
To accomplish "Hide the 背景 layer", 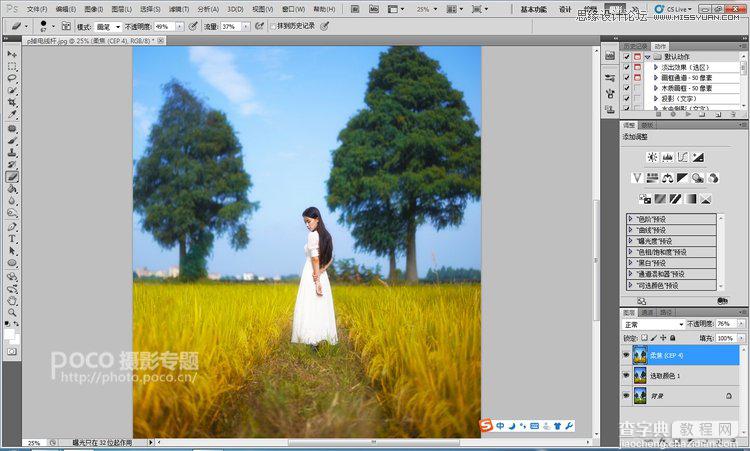I will pyautogui.click(x=626, y=396).
